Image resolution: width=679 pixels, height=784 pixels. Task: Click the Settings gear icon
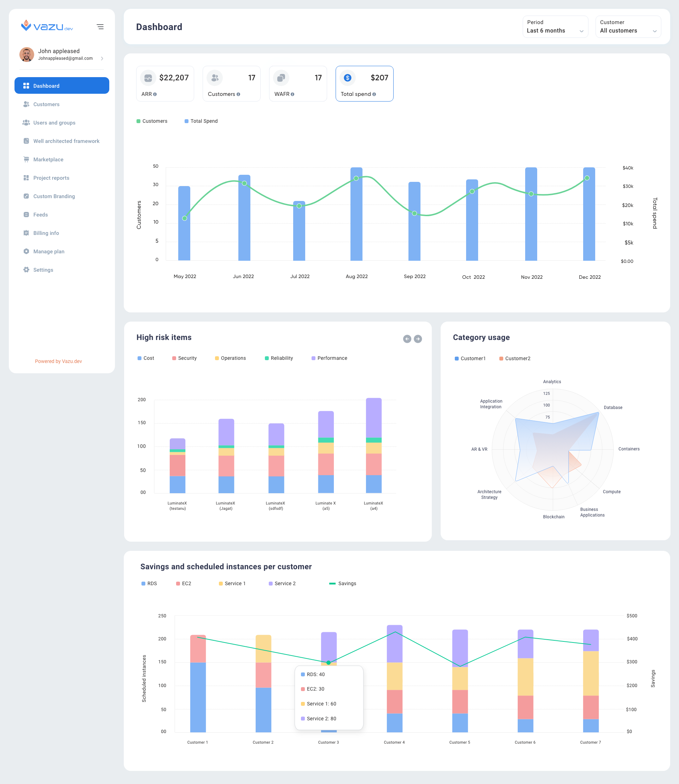[26, 270]
